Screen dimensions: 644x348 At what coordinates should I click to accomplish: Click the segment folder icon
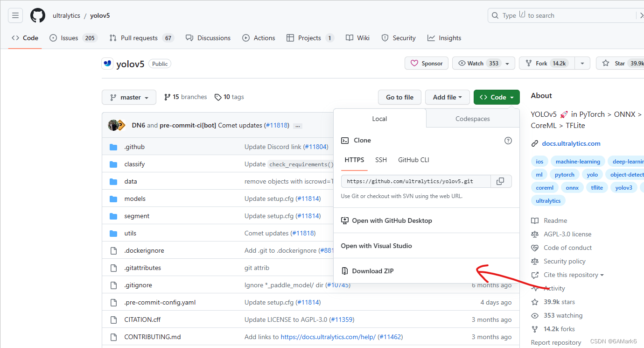pyautogui.click(x=113, y=216)
